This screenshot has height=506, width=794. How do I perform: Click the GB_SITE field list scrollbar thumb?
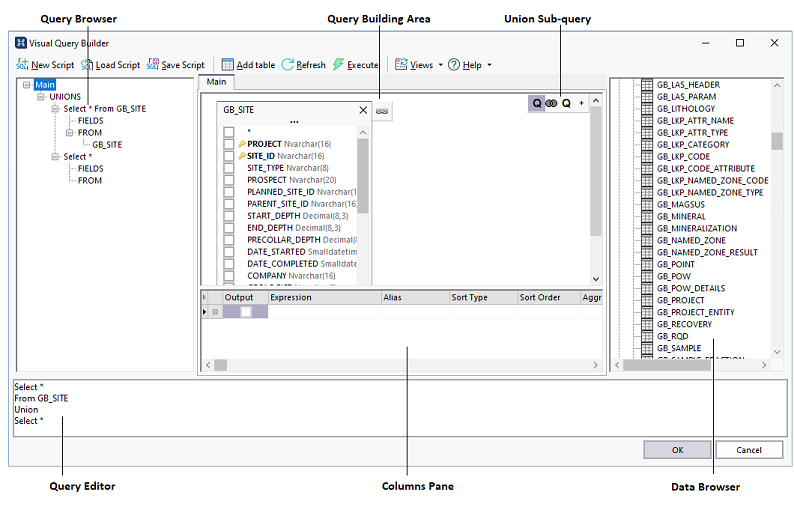[x=363, y=175]
